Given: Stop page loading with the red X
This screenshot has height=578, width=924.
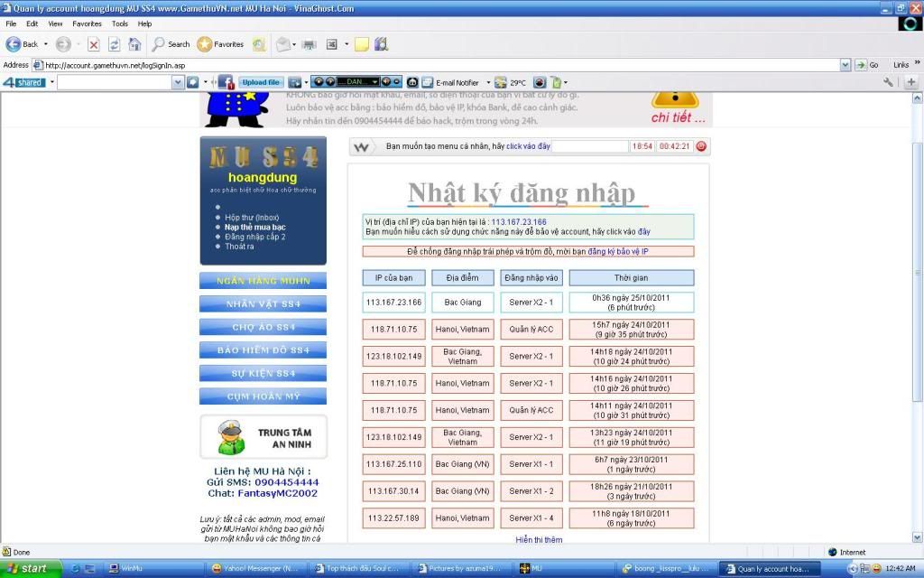Looking at the screenshot, I should click(x=93, y=44).
